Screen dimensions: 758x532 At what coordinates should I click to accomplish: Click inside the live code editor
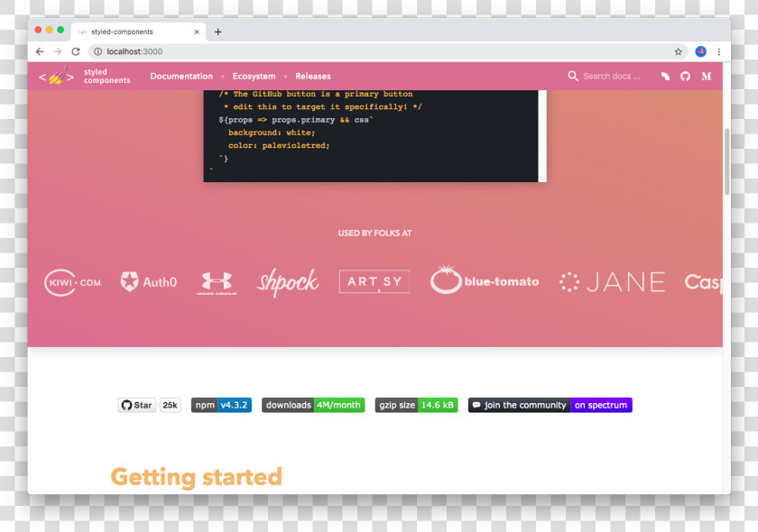[x=370, y=136]
